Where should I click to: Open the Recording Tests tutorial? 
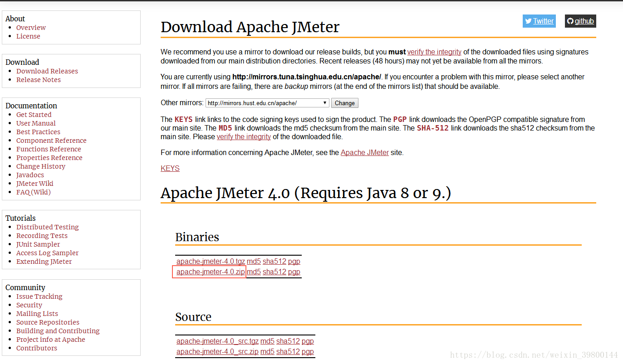pos(42,236)
